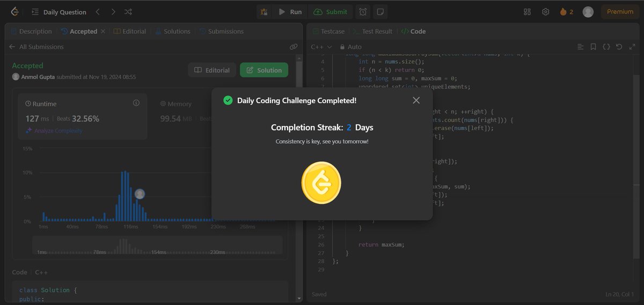Go to previous question arrow
The image size is (644, 305).
click(x=98, y=12)
